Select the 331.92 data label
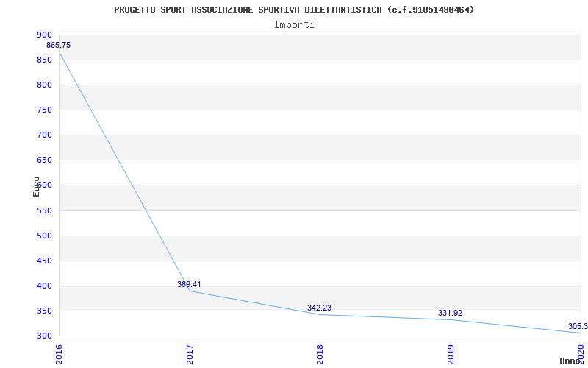 point(450,314)
